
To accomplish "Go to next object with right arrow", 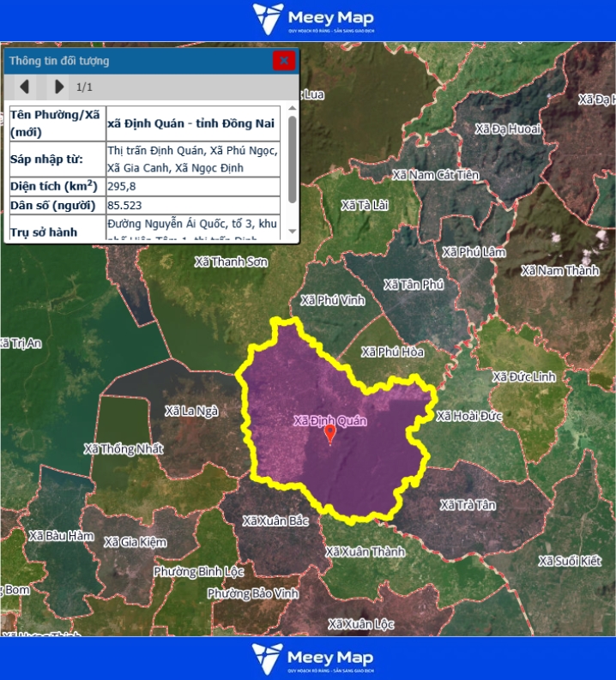I will coord(58,87).
